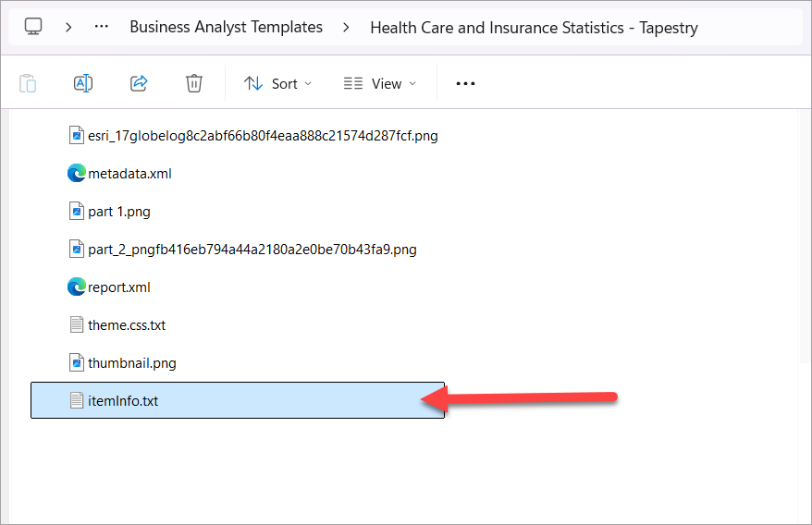Go to Business Analyst Templates breadcrumb
The image size is (812, 525).
[226, 27]
